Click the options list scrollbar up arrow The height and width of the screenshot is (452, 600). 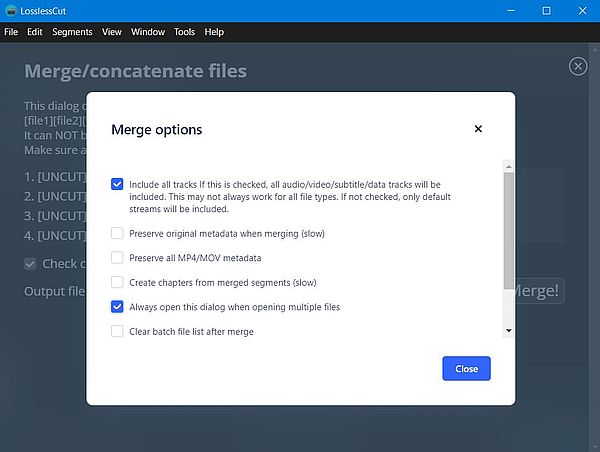[509, 166]
